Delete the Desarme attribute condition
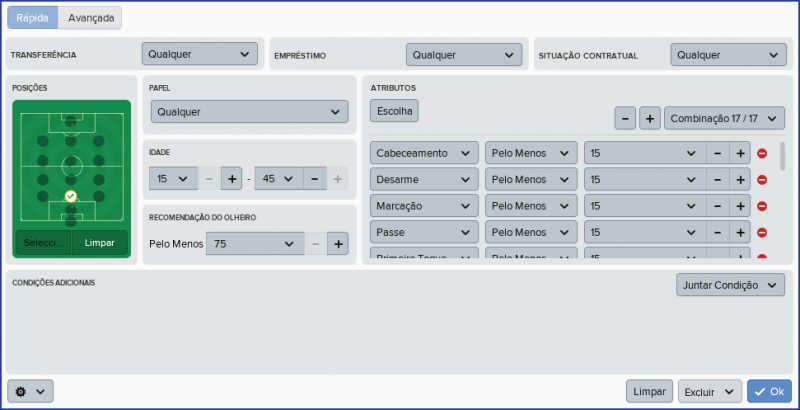Screen dimensions: 800x410 click(762, 180)
